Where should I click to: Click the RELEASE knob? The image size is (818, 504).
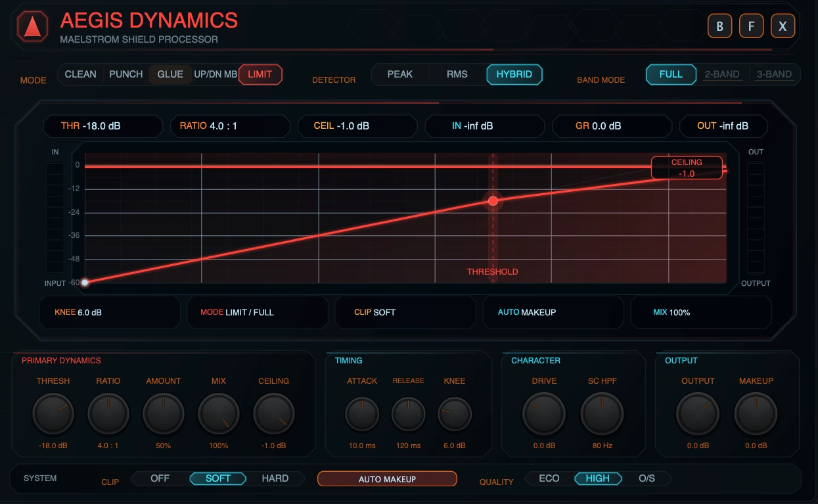(408, 414)
